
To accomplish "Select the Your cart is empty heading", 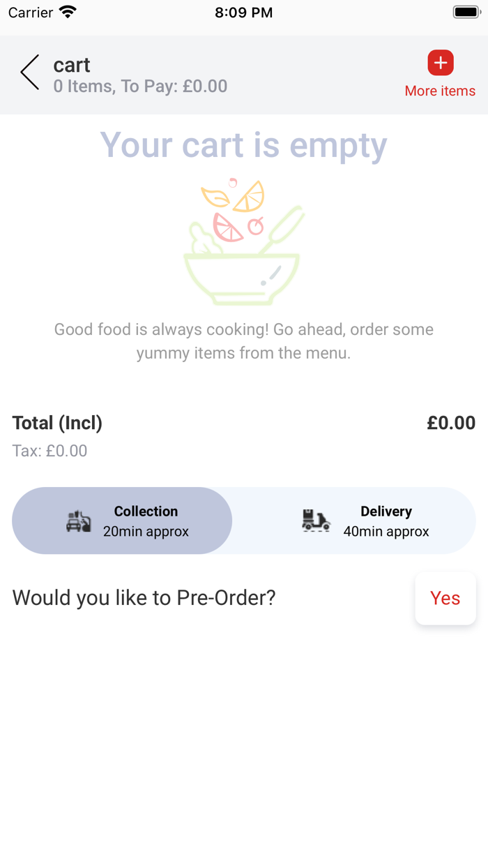I will [x=243, y=145].
